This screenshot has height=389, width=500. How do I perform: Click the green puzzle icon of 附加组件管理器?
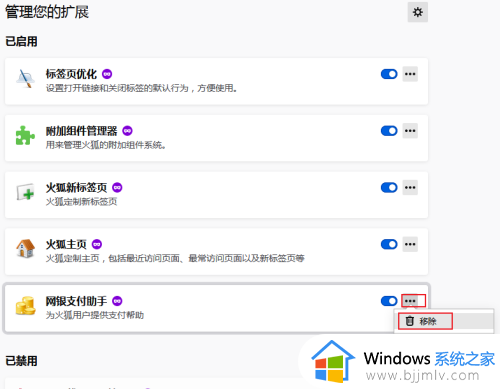coord(25,135)
